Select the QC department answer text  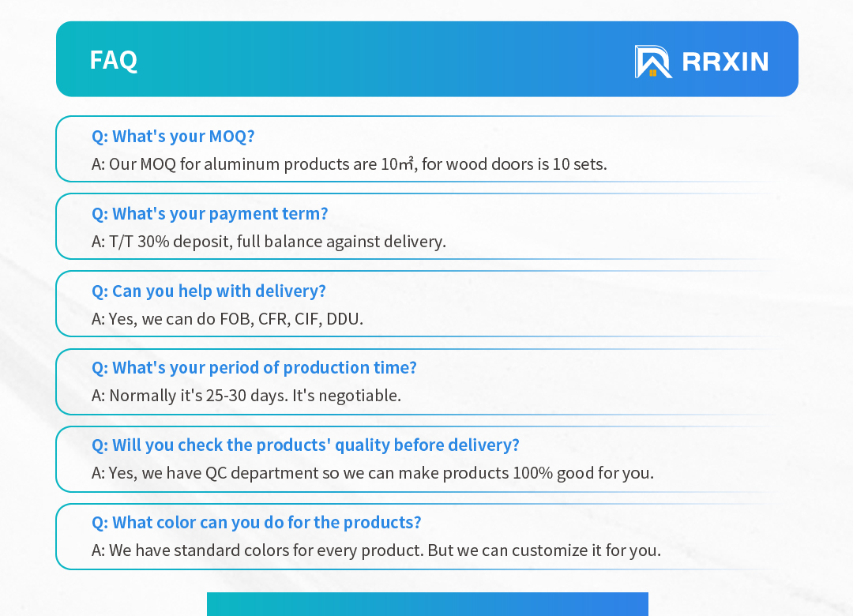click(x=373, y=472)
